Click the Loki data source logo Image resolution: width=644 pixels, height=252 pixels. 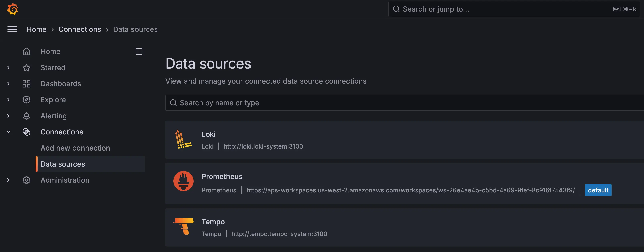click(183, 139)
